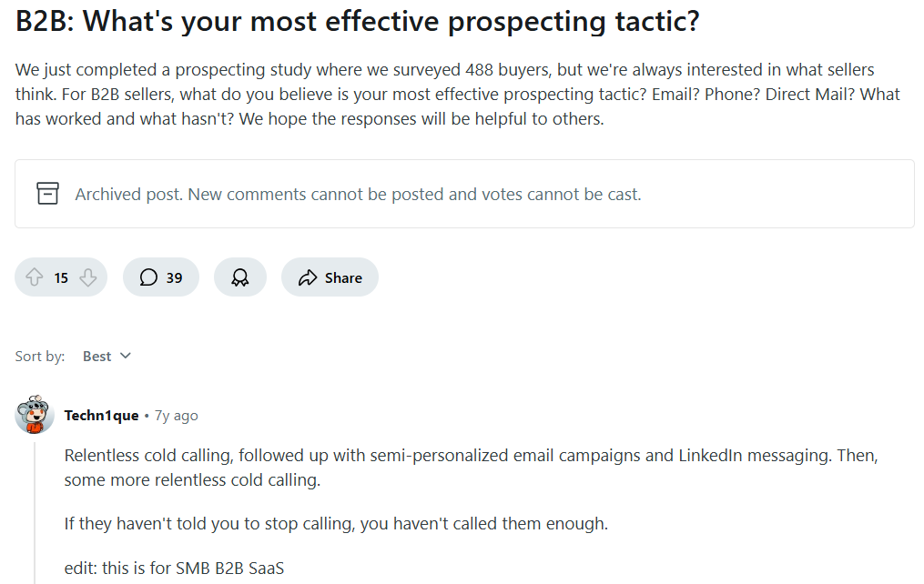Click the share arrow icon
The image size is (924, 584).
pyautogui.click(x=308, y=277)
